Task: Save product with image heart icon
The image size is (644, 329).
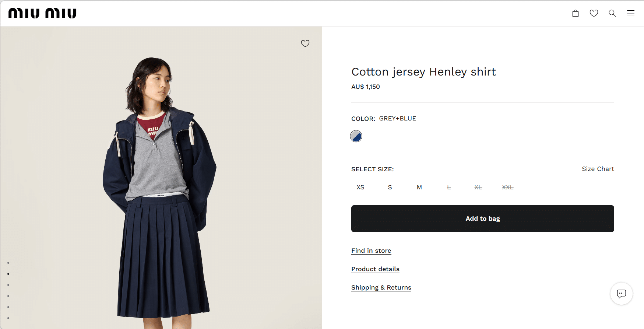Action: (305, 43)
